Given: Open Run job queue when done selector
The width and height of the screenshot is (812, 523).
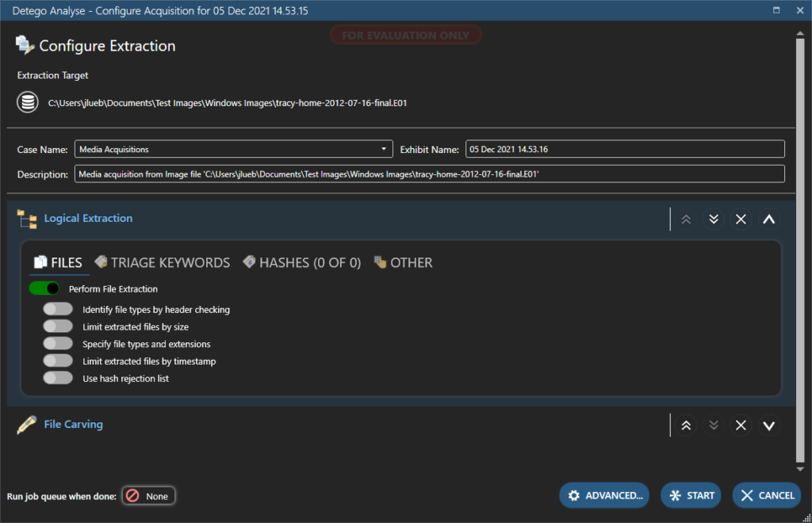Looking at the screenshot, I should coord(148,496).
